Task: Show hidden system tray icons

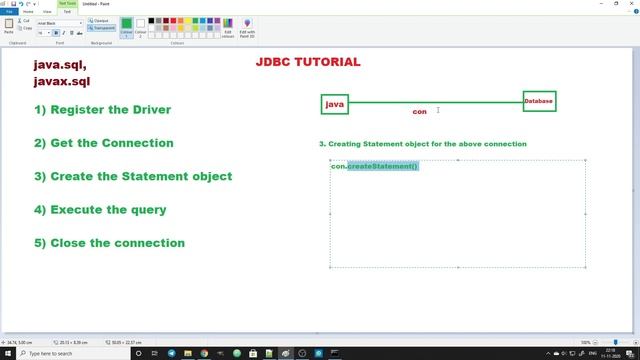Action: click(x=548, y=353)
